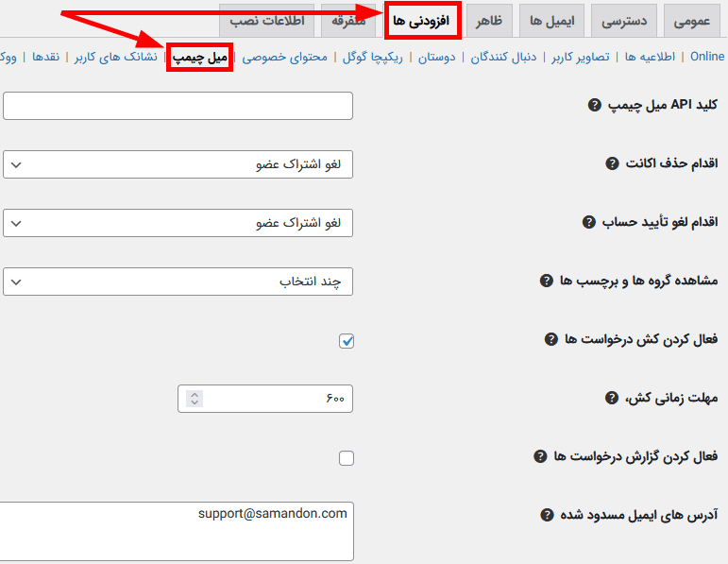
Task: Open the ریکپچا گوگل link
Action: [x=372, y=57]
